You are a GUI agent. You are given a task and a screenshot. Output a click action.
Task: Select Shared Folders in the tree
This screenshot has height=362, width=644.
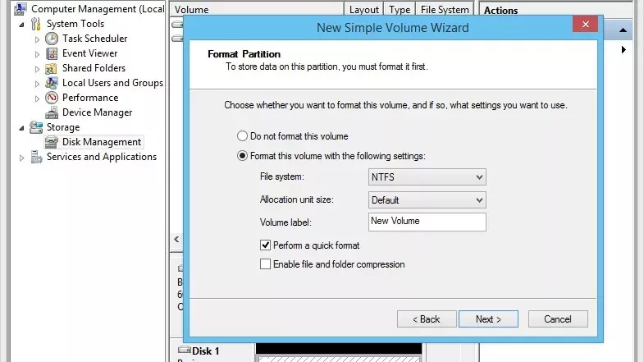[94, 68]
